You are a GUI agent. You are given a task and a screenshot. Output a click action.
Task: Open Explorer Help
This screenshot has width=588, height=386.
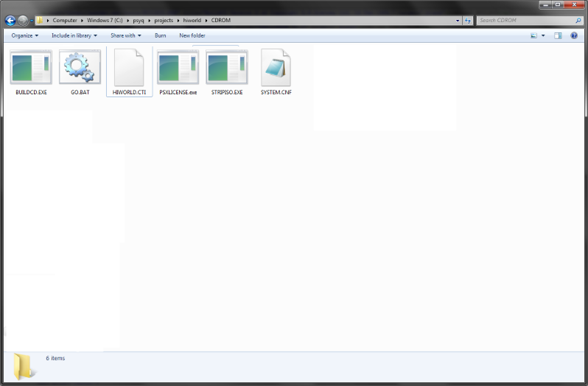(574, 35)
